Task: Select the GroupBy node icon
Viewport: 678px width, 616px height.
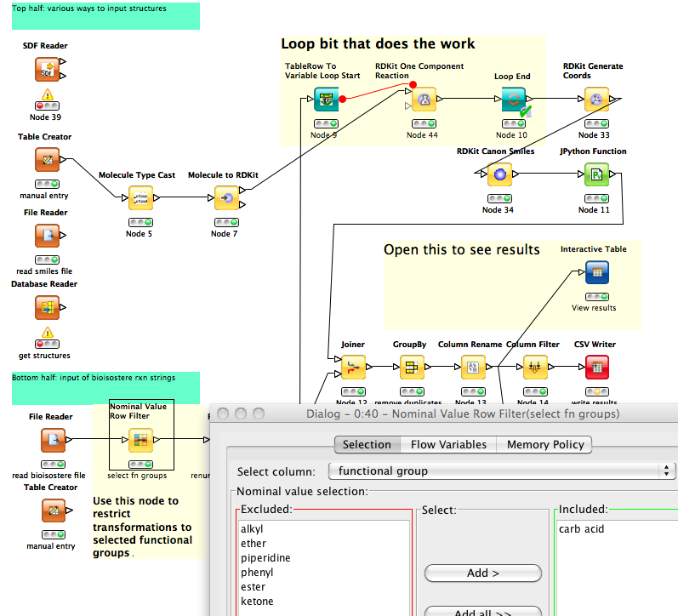Action: tap(412, 368)
